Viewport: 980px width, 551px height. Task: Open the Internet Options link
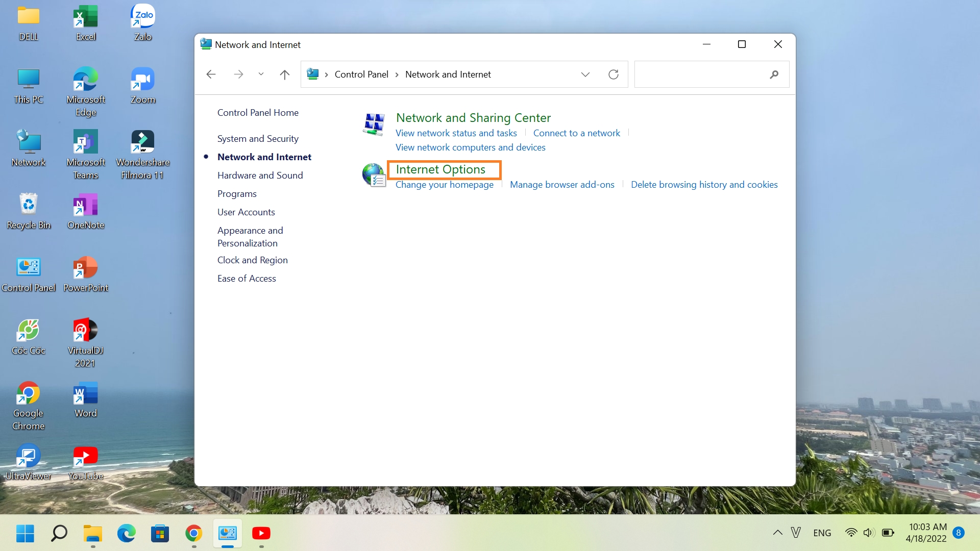click(440, 169)
